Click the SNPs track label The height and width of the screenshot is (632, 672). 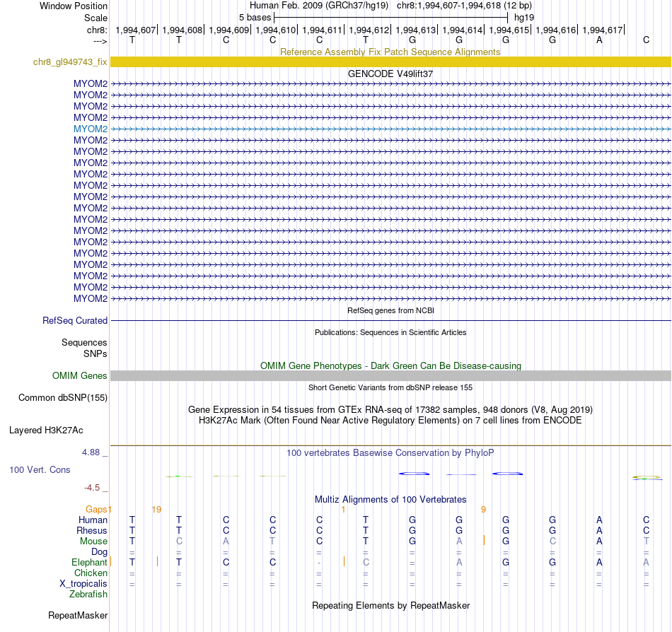point(95,353)
